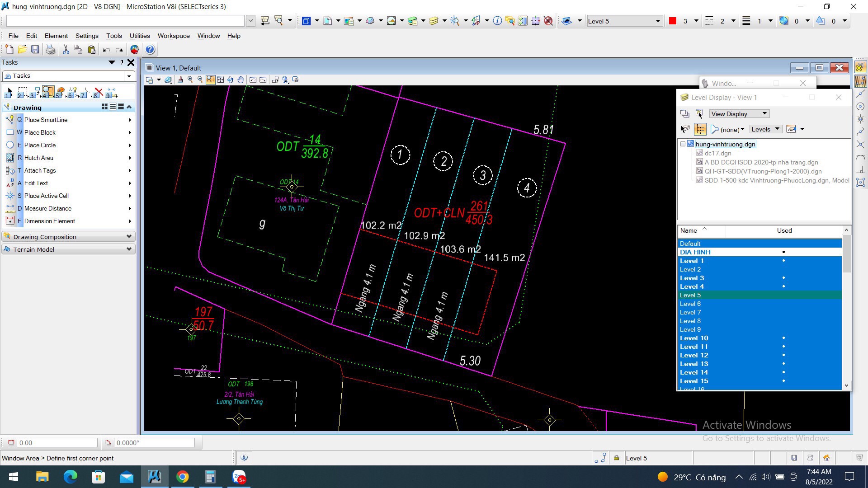Screen dimensions: 868x488
Task: Click the red active color swatch
Action: [672, 21]
